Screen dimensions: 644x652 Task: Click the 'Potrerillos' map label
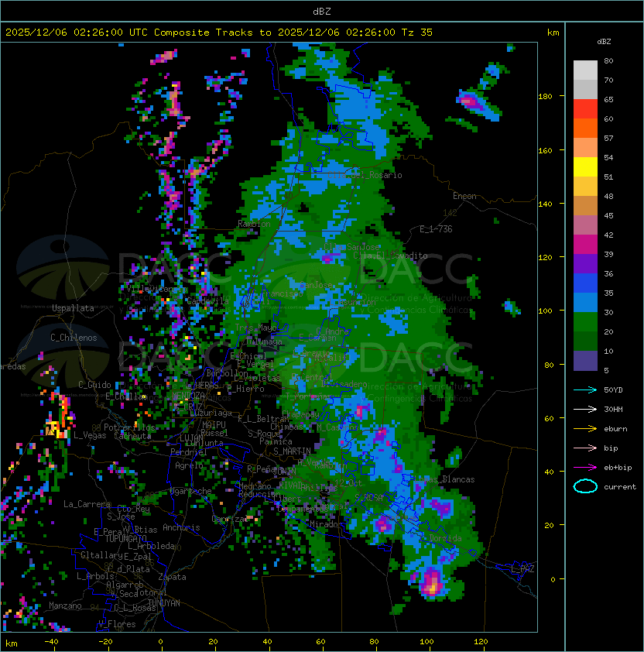pos(129,427)
